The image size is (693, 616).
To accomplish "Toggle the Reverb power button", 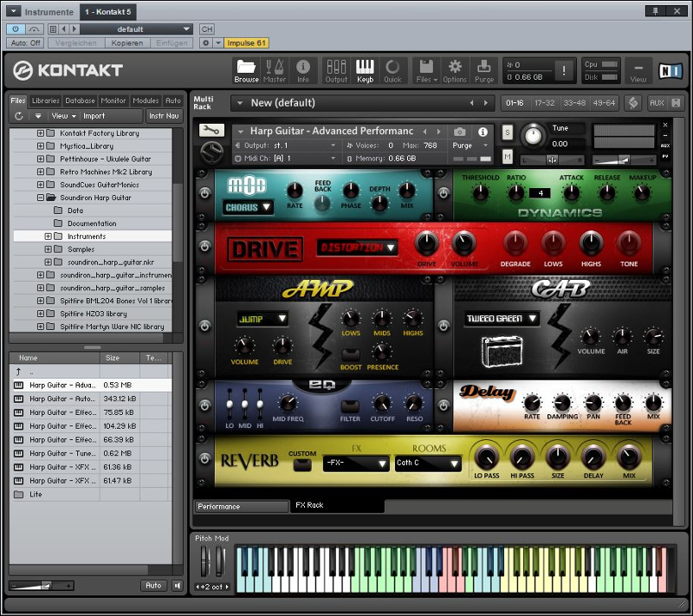I will tap(204, 458).
